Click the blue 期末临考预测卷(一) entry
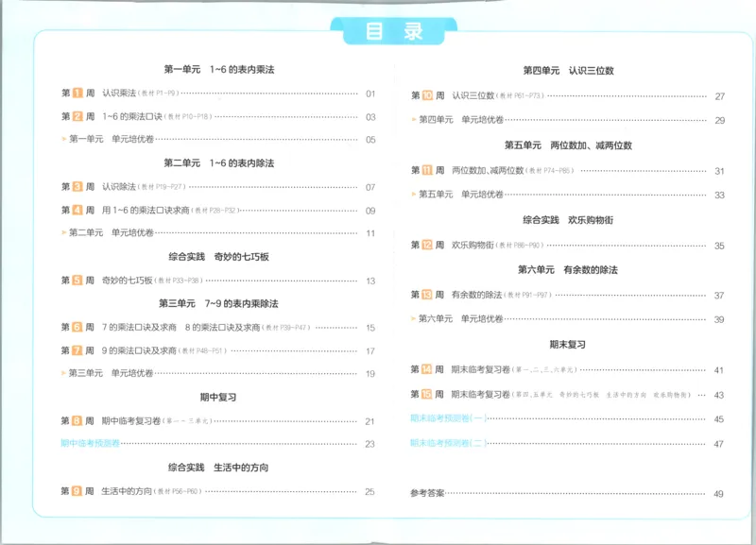 (x=448, y=418)
